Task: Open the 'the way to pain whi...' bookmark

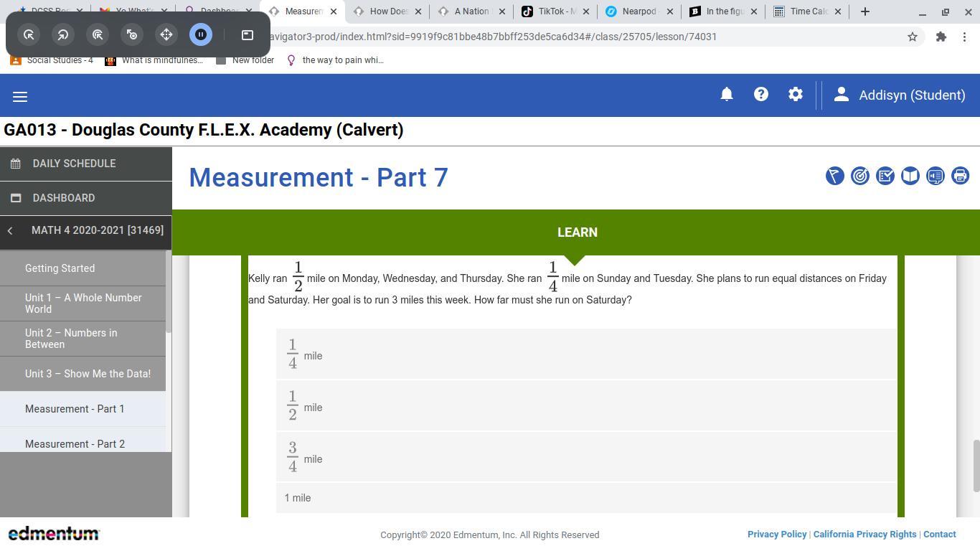Action: point(335,60)
